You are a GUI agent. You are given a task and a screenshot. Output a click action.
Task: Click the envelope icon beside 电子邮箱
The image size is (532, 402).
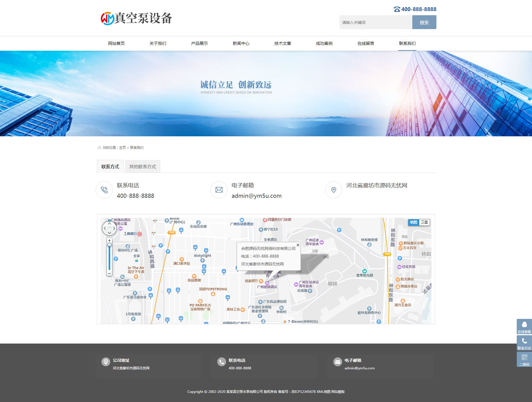click(x=219, y=190)
